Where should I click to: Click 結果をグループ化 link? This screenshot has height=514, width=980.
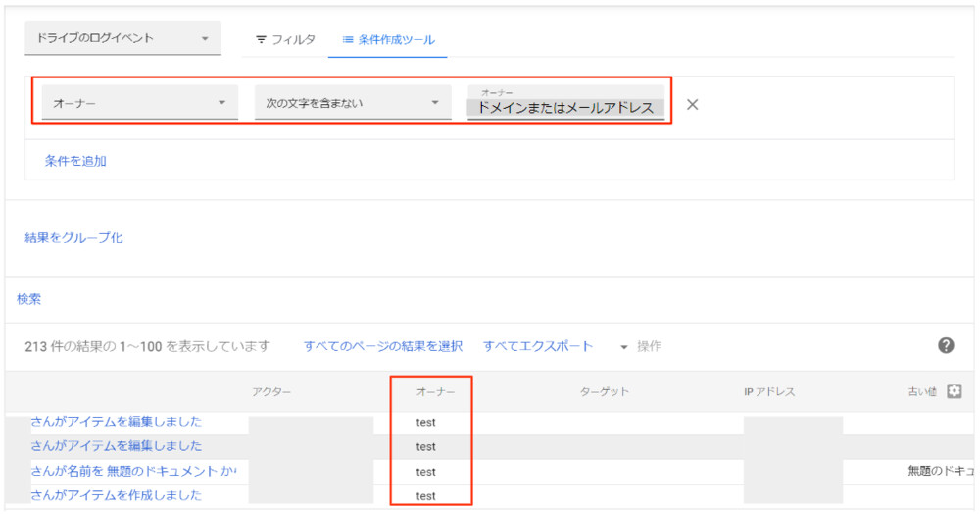click(73, 237)
